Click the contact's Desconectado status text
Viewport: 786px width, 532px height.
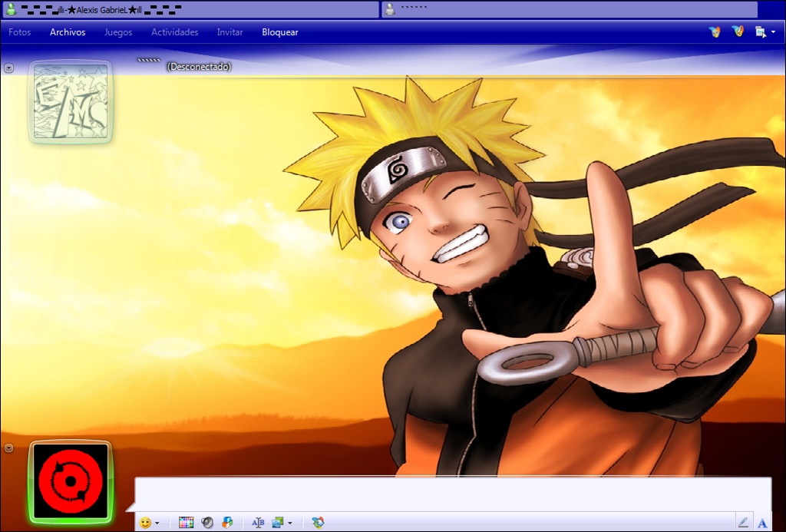(199, 67)
